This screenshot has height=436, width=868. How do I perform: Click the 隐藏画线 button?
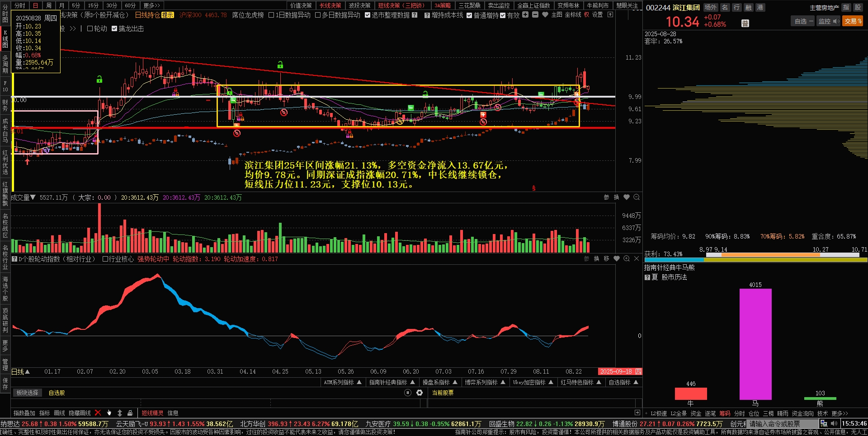(x=80, y=413)
